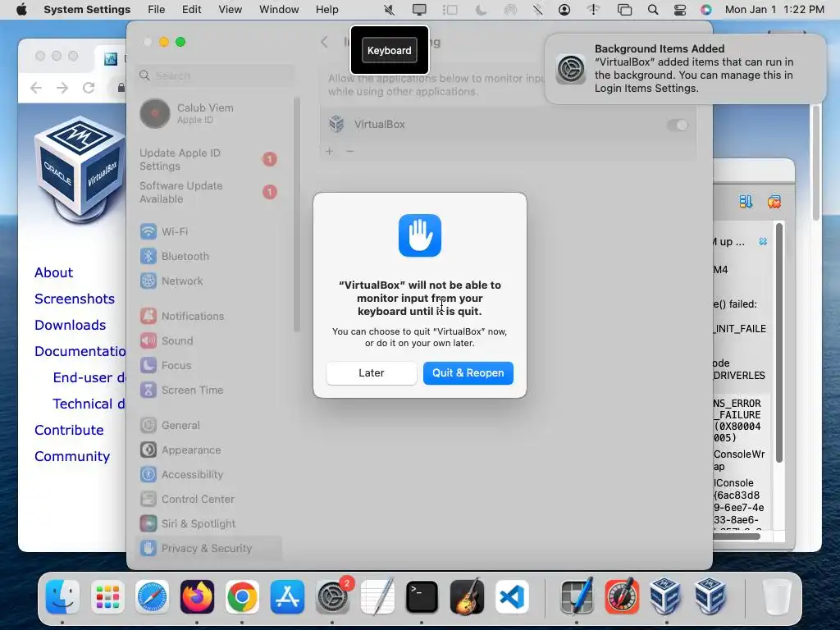Open the File menu

[157, 10]
